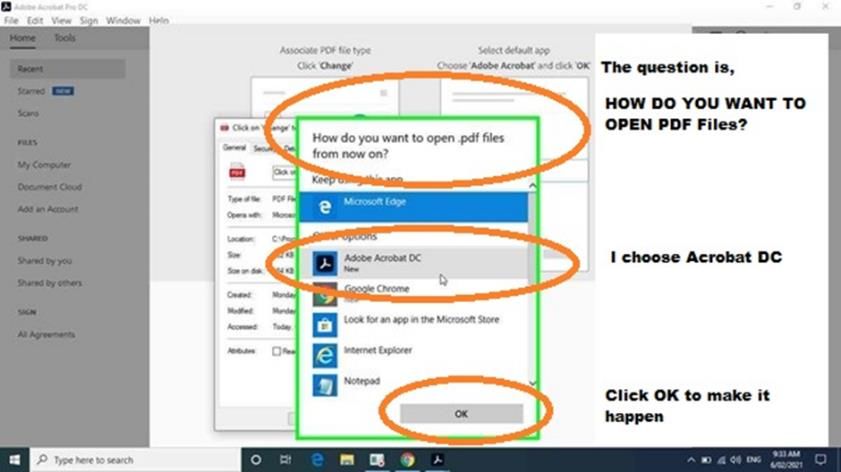This screenshot has height=472, width=841.
Task: Open the Edit menu
Action: pos(35,20)
